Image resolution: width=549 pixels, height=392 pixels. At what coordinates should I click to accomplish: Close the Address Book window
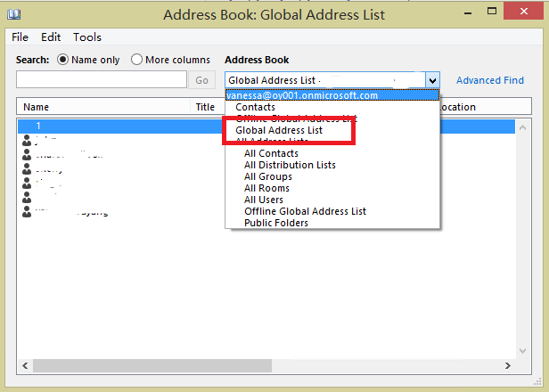tap(524, 12)
